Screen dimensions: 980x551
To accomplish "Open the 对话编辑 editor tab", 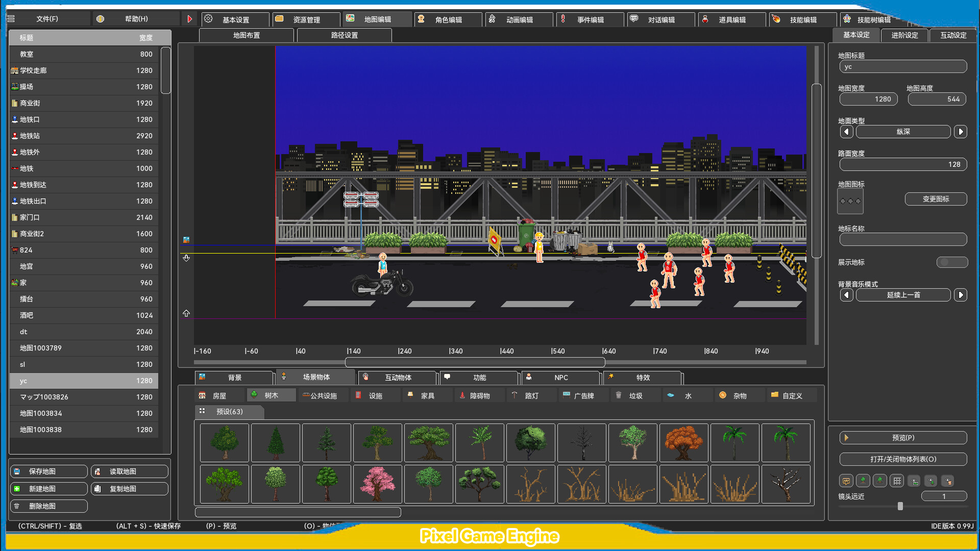I will pos(660,19).
